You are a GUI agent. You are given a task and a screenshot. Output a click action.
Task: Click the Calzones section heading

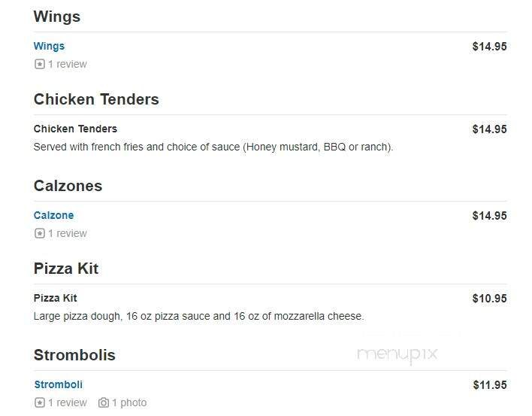(x=68, y=186)
